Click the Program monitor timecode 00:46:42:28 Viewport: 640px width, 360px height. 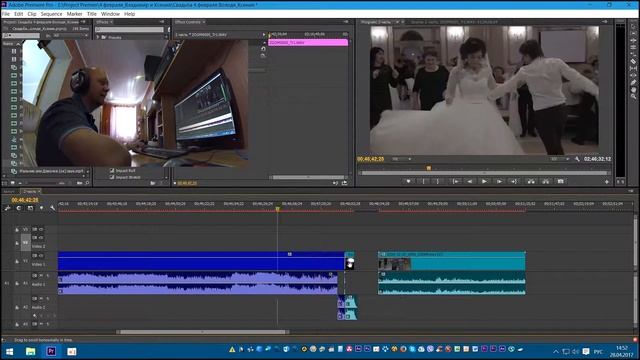pyautogui.click(x=370, y=159)
